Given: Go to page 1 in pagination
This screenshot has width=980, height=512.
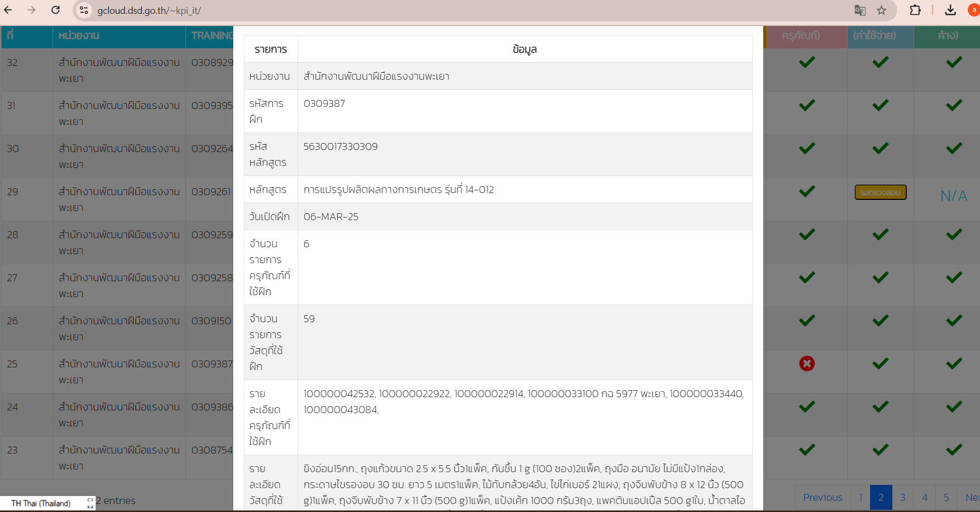Looking at the screenshot, I should tap(860, 498).
